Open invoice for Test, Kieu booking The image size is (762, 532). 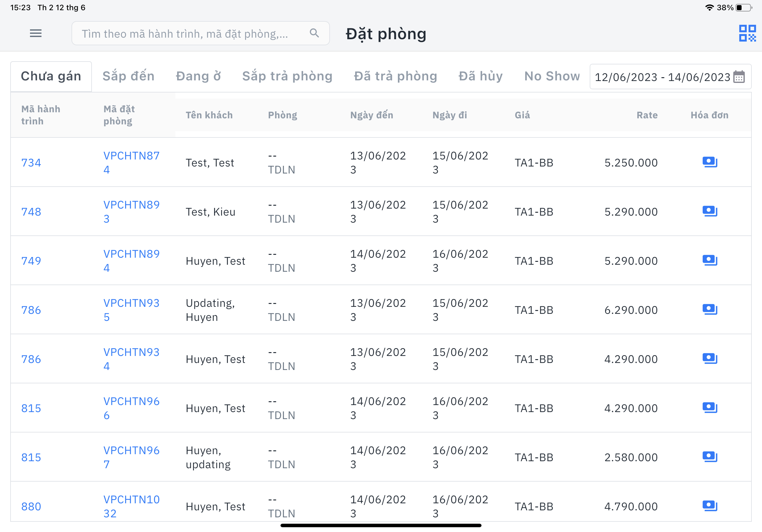pyautogui.click(x=710, y=211)
